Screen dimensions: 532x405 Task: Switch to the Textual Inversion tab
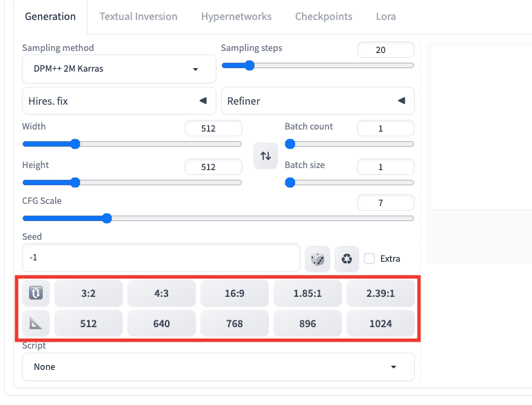tap(139, 17)
